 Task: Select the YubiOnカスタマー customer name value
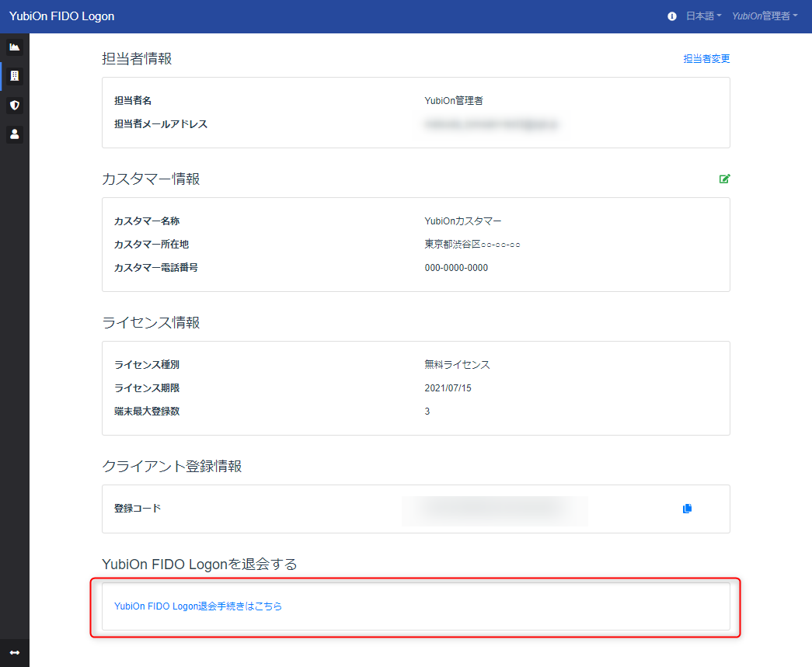click(463, 221)
